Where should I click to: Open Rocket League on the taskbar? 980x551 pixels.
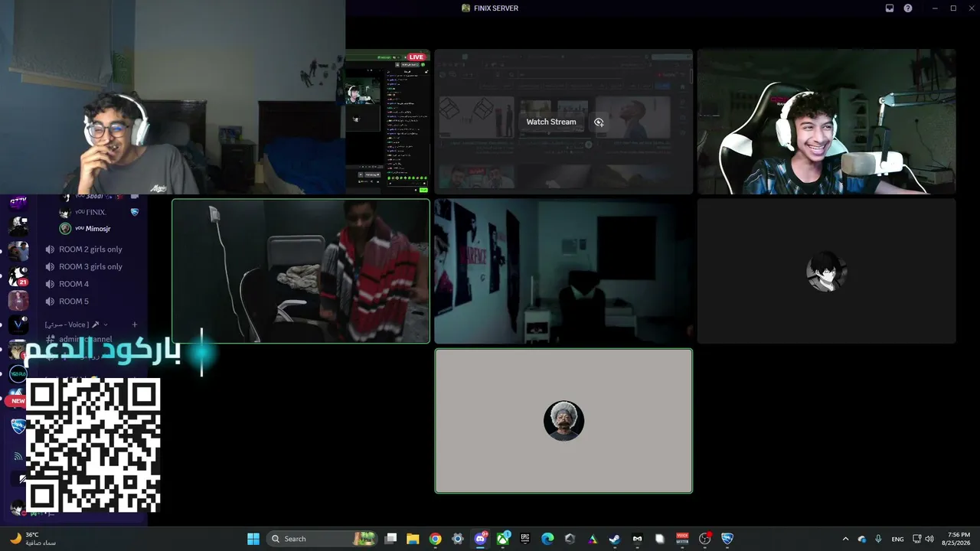pyautogui.click(x=727, y=539)
